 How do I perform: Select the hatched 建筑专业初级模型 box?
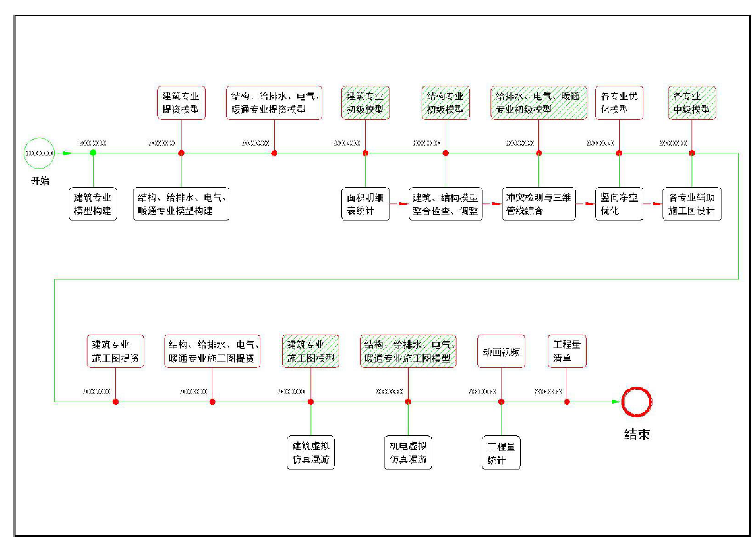365,103
